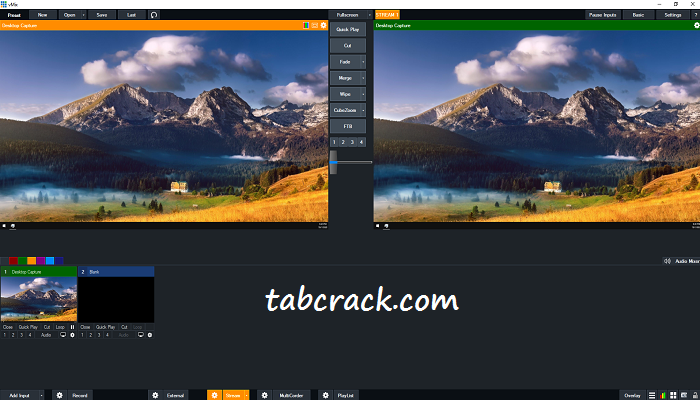700x400 pixels.
Task: Switch to Basic mode
Action: (638, 15)
